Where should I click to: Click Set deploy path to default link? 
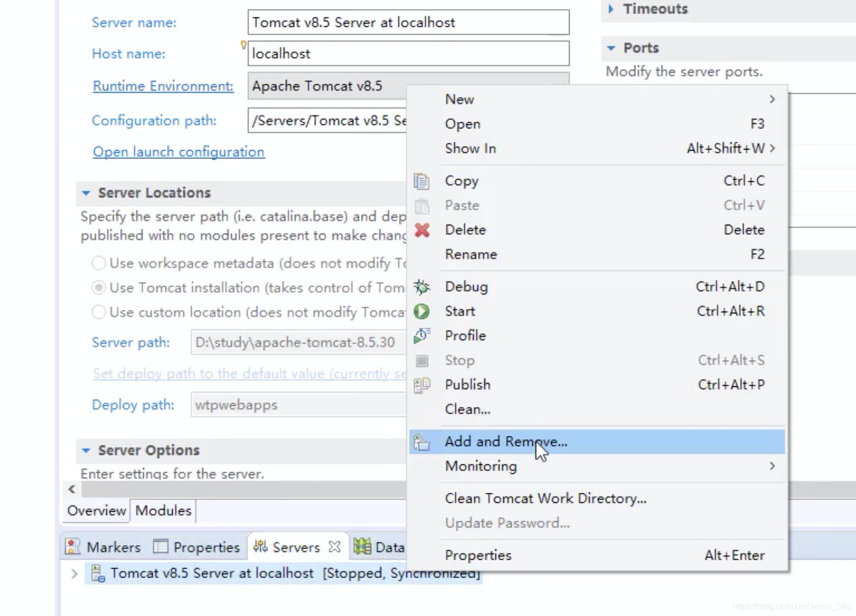250,374
